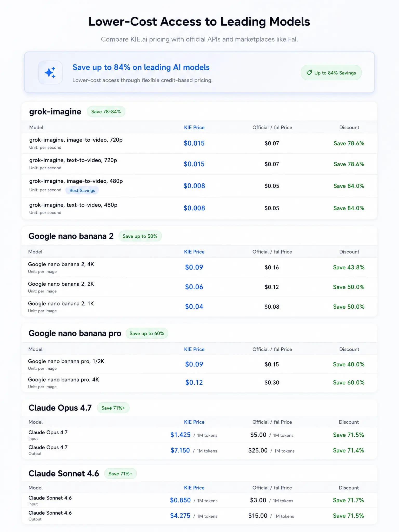Click "Save 84.0%" for image-to-video 480p
399x532 pixels.
[349, 186]
